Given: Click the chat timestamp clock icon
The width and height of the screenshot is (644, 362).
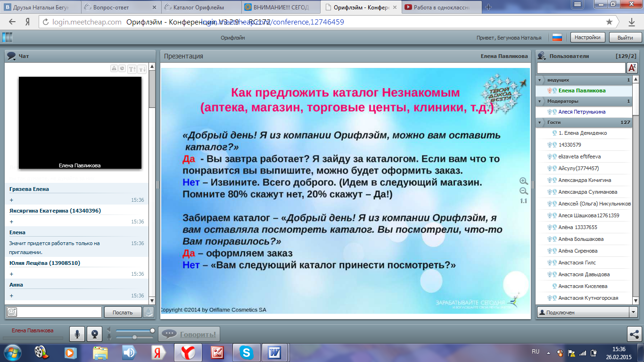Looking at the screenshot, I should 122,69.
